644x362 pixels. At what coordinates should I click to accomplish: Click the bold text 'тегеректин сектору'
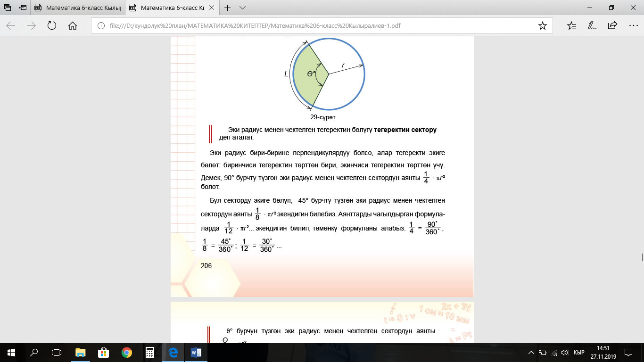(405, 130)
